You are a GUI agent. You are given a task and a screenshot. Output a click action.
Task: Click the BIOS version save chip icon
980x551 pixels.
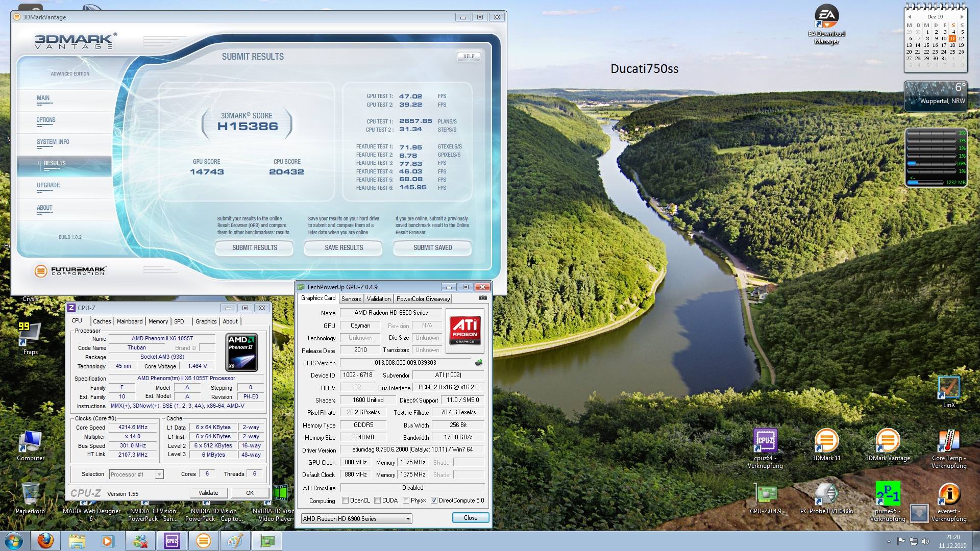(x=478, y=363)
